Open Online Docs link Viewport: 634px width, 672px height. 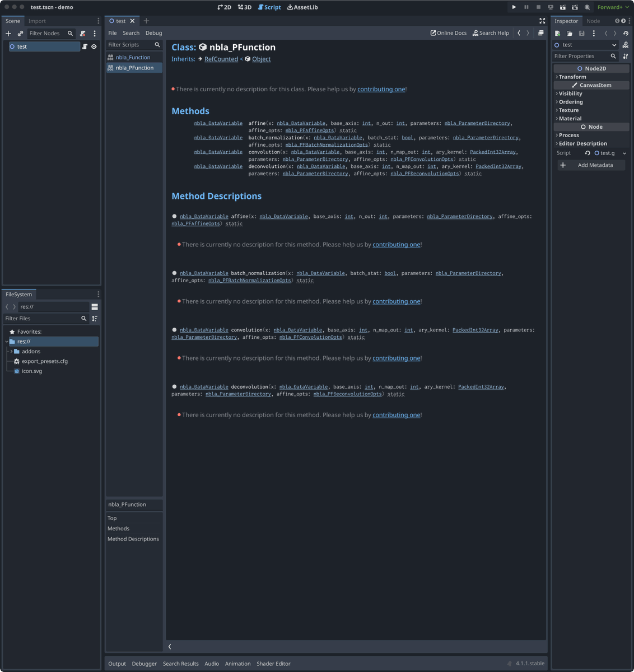click(x=449, y=33)
